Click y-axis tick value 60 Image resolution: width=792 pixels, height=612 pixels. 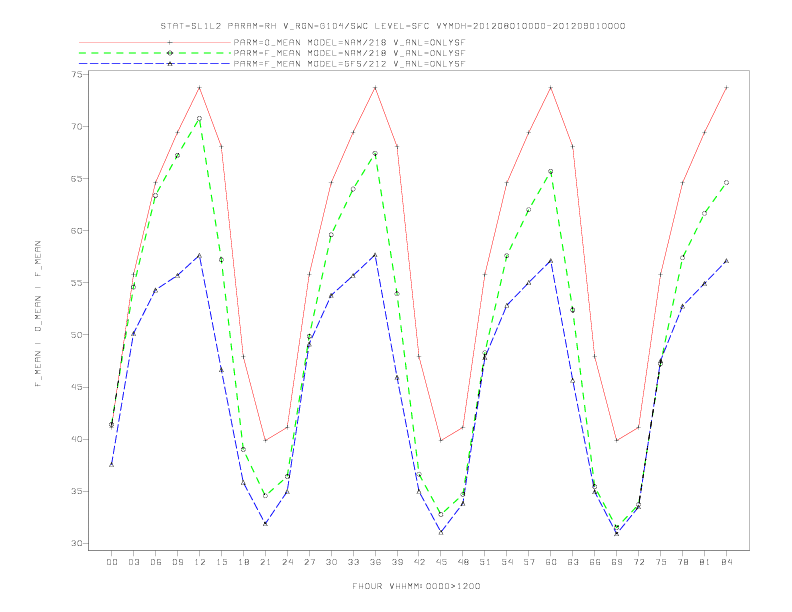pos(76,231)
